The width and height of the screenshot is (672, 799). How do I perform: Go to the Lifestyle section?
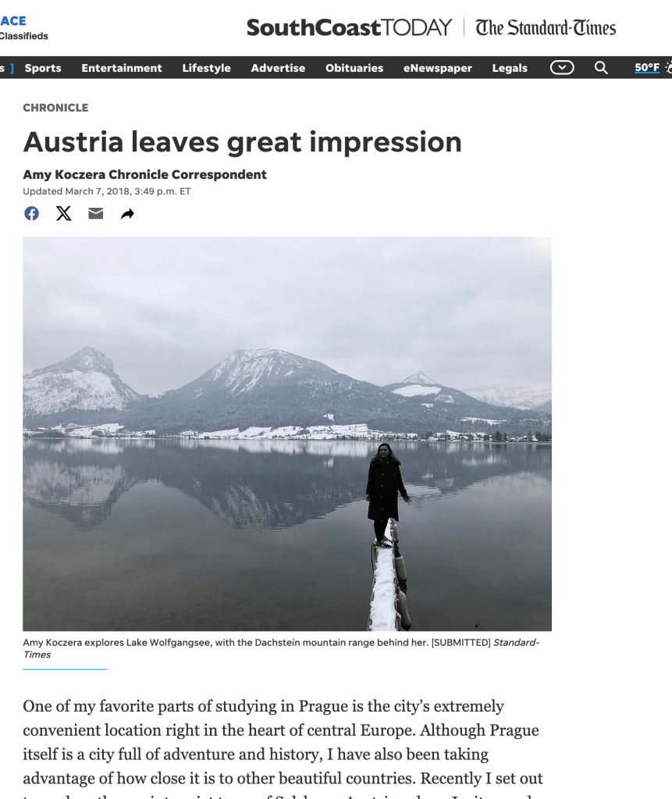click(206, 68)
